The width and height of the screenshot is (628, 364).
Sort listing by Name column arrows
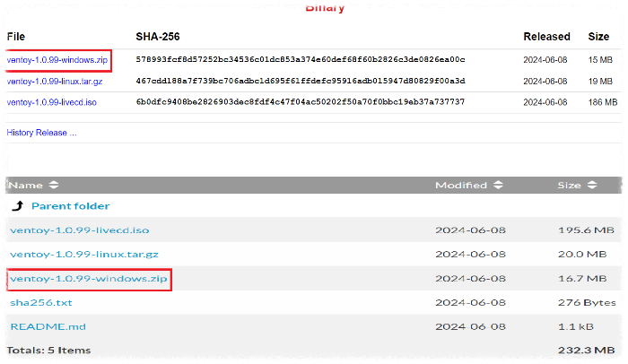pos(54,185)
